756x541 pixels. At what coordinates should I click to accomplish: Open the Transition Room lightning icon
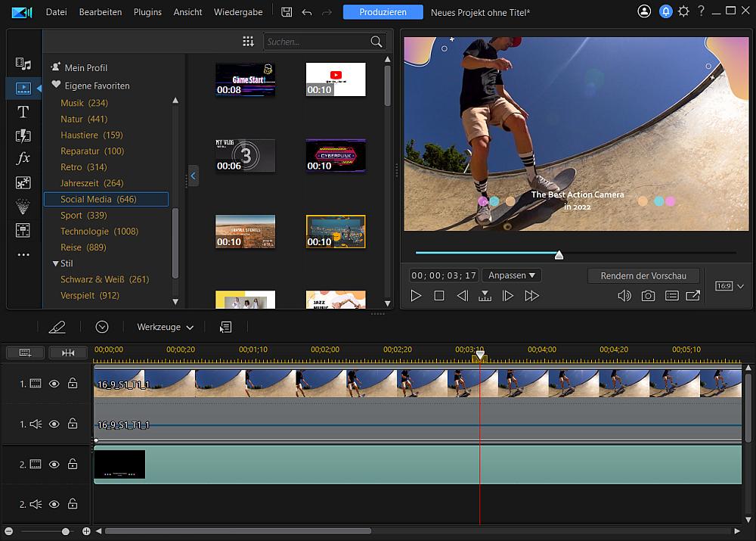click(x=23, y=135)
